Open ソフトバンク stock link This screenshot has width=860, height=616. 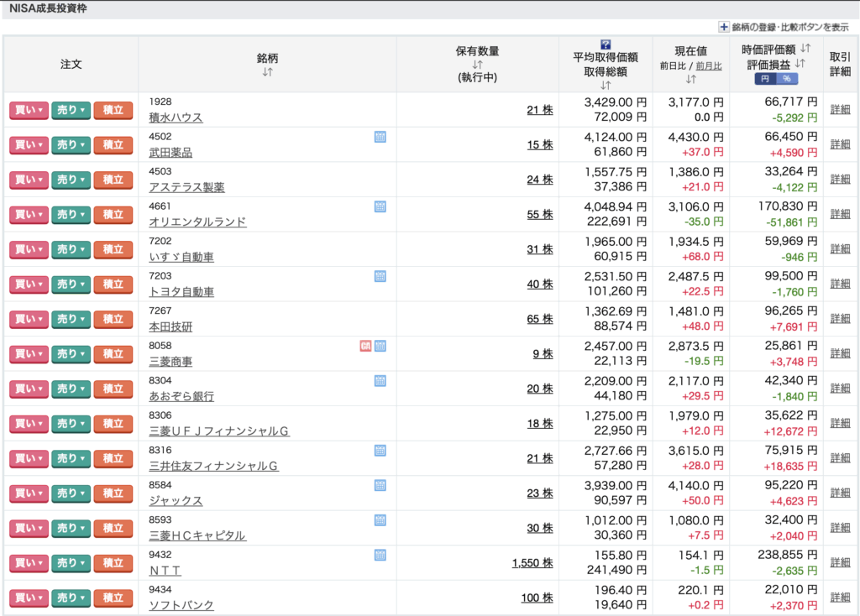pos(181,606)
